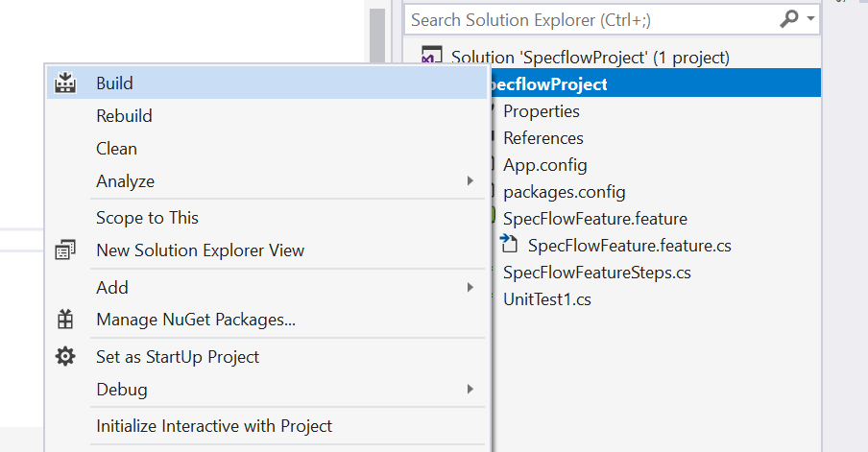
Task: Expand the Analyze submenu arrow
Action: click(470, 181)
